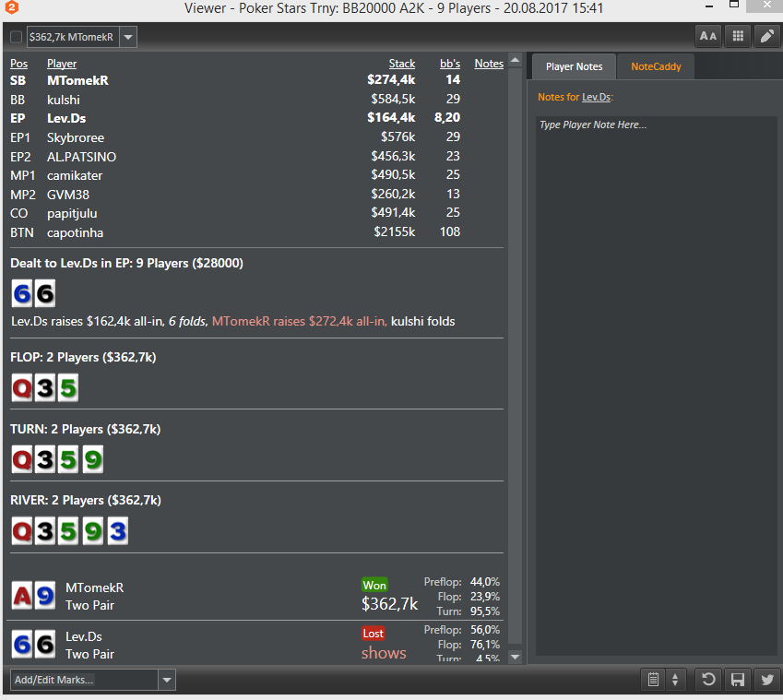
Task: Select player kulshi in the BB row
Action: pos(64,100)
